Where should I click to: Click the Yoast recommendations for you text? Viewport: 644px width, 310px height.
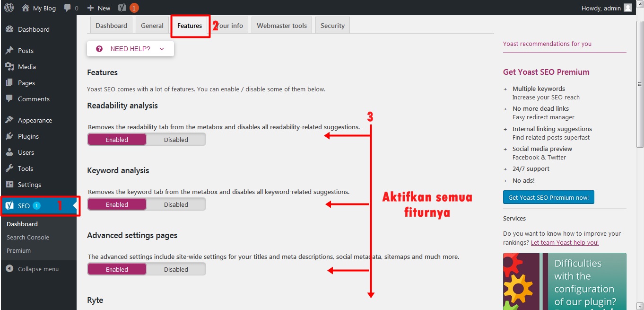[547, 44]
